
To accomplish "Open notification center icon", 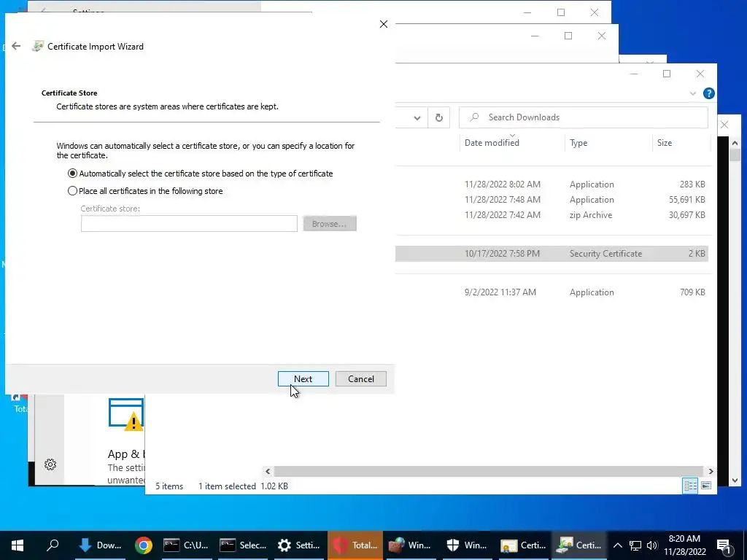I will click(724, 545).
